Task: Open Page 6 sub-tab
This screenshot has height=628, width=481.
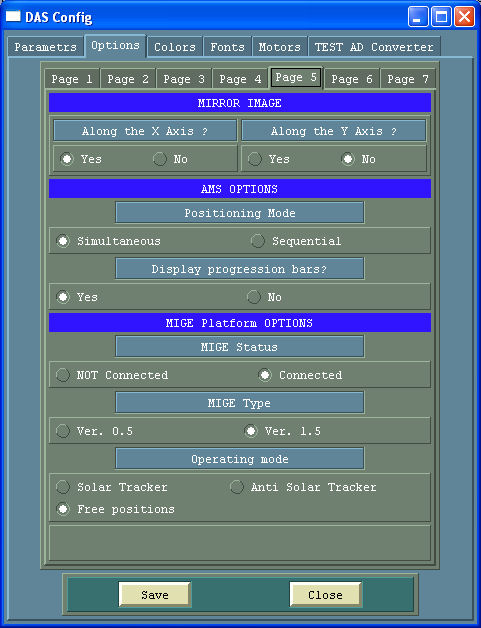Action: click(x=352, y=79)
